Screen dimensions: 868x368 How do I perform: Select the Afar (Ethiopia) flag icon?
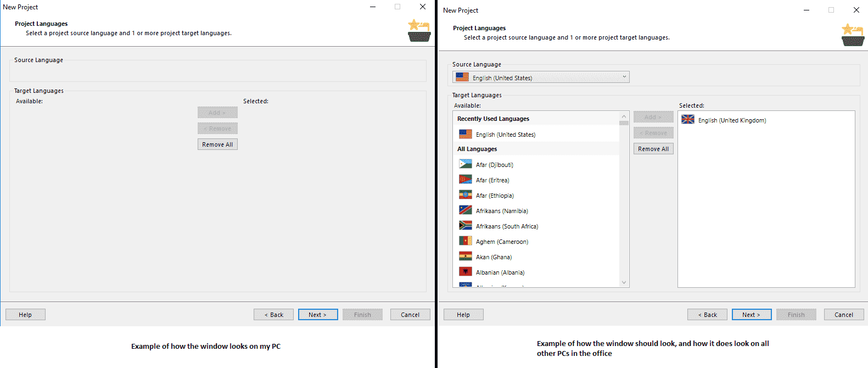point(466,195)
